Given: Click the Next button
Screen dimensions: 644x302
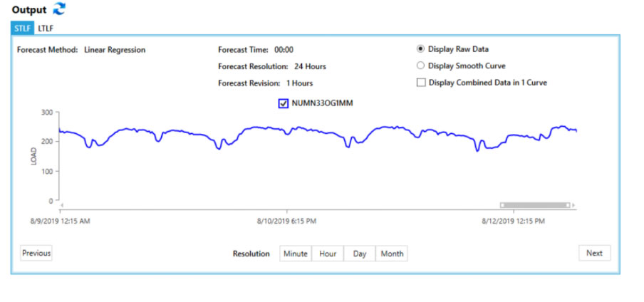Looking at the screenshot, I should (x=594, y=253).
